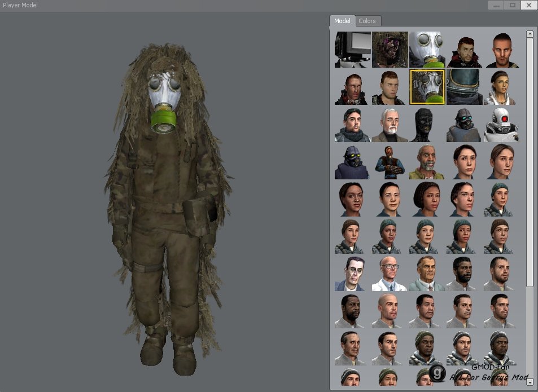The image size is (538, 392).
Task: Pick the gray-haired bearded man model
Action: click(390, 125)
